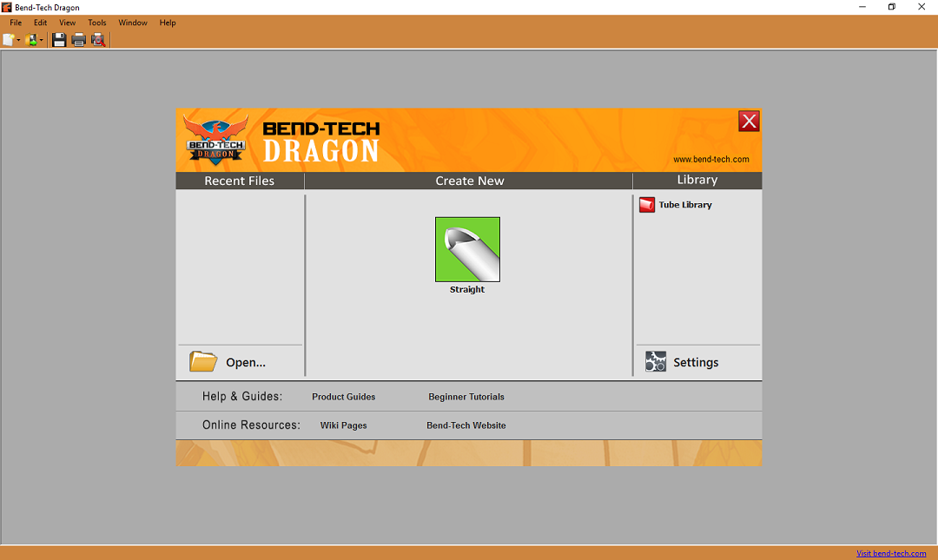Image resolution: width=938 pixels, height=560 pixels.
Task: Close the Bend-Tech Dragon application window
Action: point(921,7)
